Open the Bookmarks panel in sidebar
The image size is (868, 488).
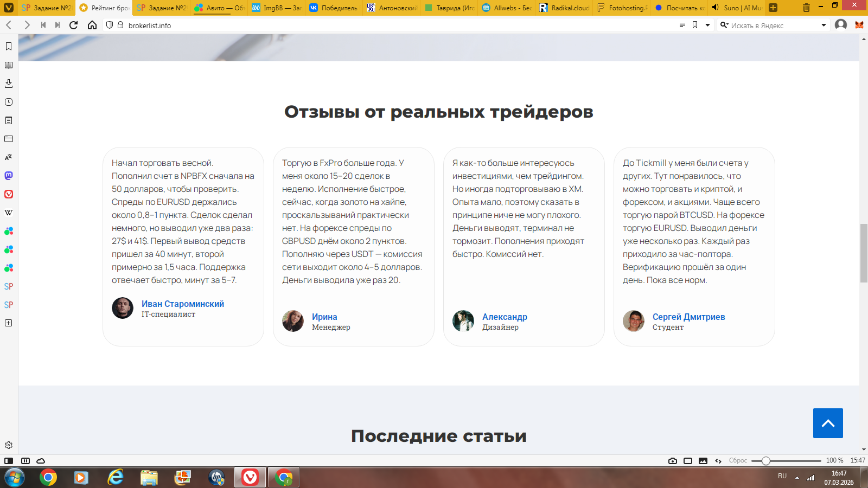[9, 47]
